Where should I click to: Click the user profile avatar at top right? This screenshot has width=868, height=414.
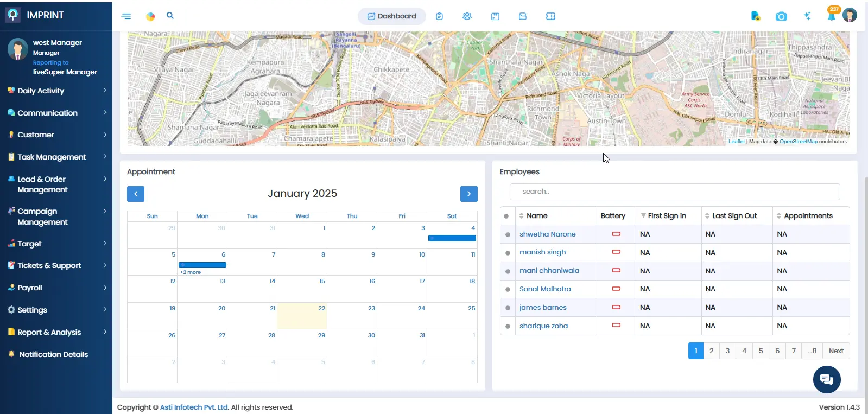pos(850,15)
